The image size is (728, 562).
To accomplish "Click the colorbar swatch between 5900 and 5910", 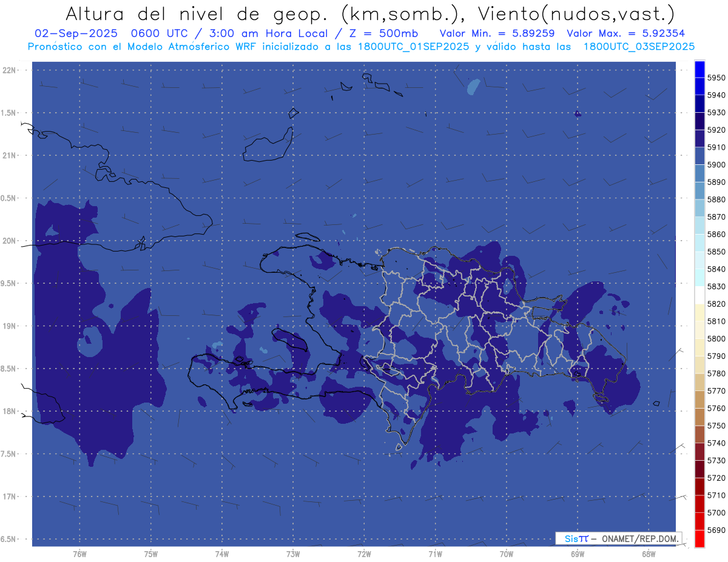I will 699,156.
